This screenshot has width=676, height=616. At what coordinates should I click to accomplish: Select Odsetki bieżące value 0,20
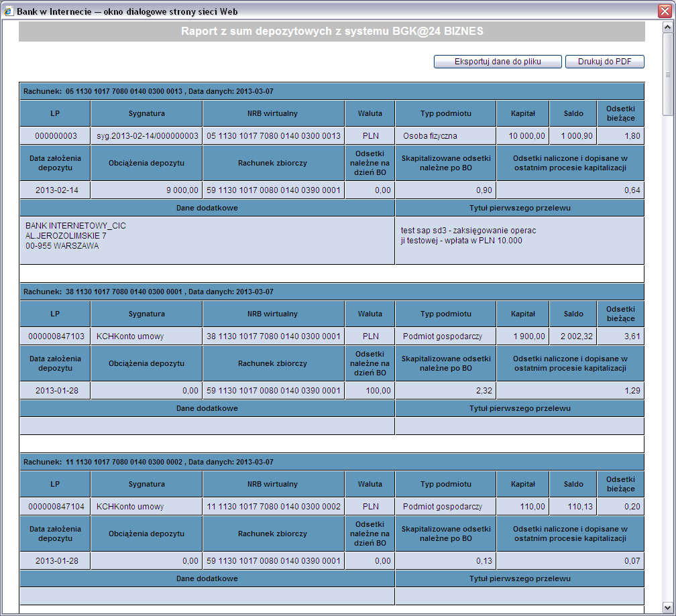(x=632, y=507)
